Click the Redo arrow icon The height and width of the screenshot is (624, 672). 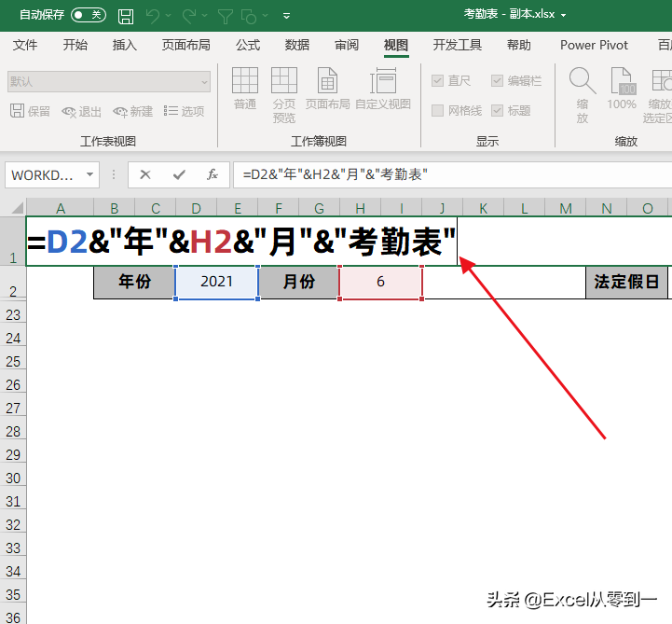(189, 16)
